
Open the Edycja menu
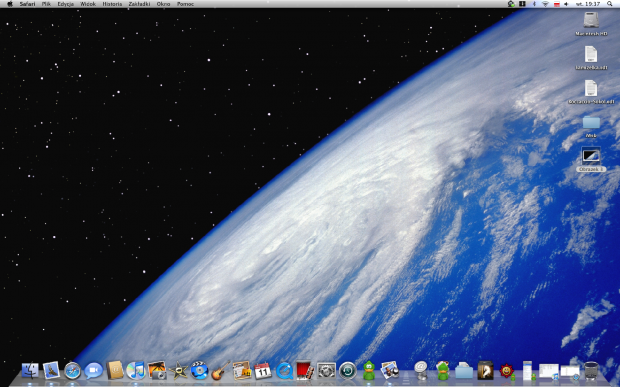[x=66, y=4]
